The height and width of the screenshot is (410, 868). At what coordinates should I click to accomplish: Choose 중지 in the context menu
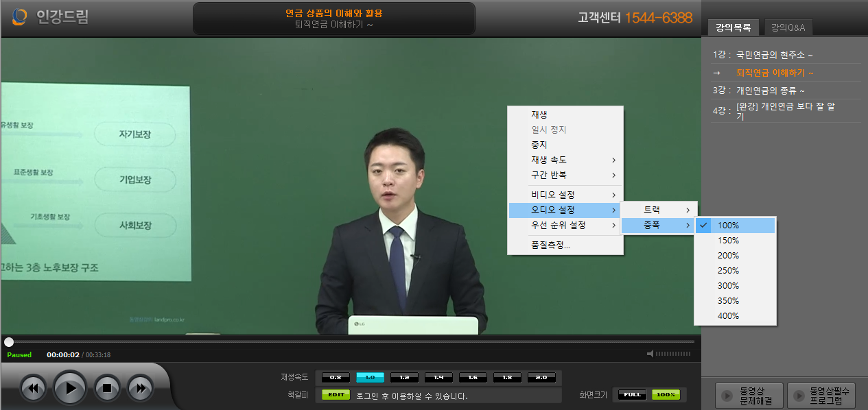pos(565,145)
